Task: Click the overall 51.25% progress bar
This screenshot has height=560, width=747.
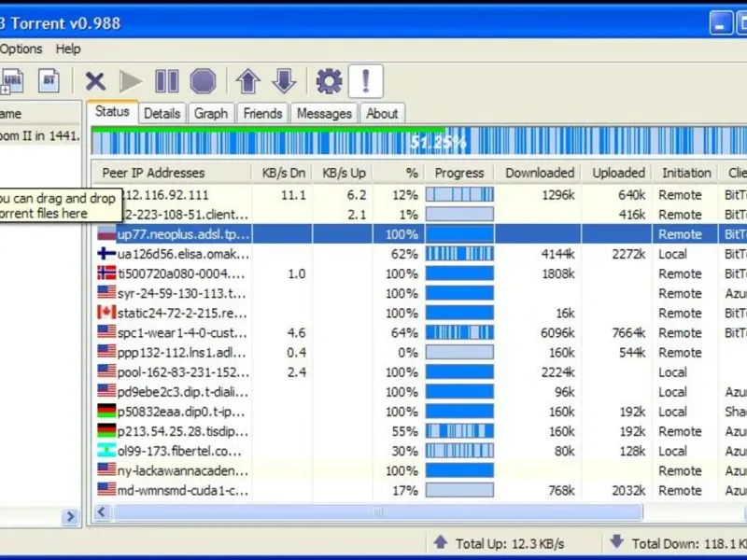Action: point(419,141)
